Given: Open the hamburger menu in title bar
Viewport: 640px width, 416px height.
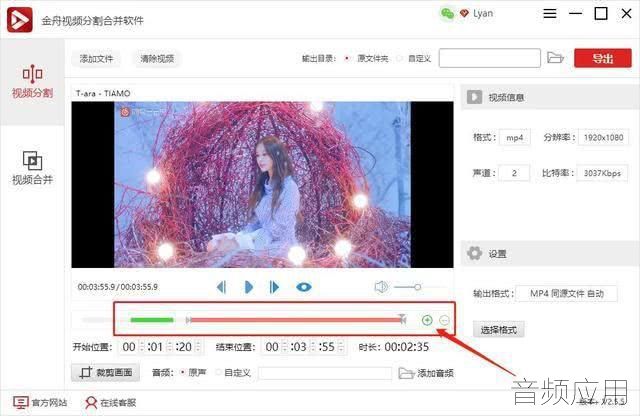Looking at the screenshot, I should pos(550,13).
